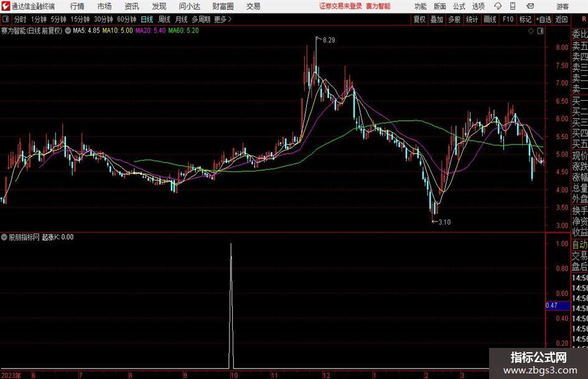
Task: Switch to the 30分钟 period tab
Action: click(103, 19)
